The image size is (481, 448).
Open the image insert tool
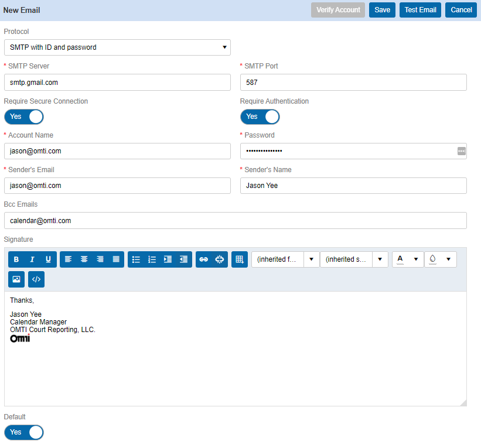16,279
